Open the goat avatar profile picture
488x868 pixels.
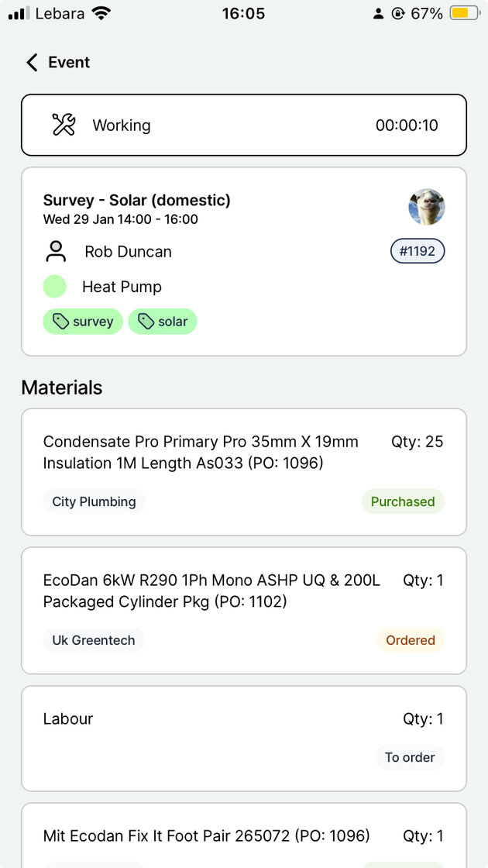(427, 207)
